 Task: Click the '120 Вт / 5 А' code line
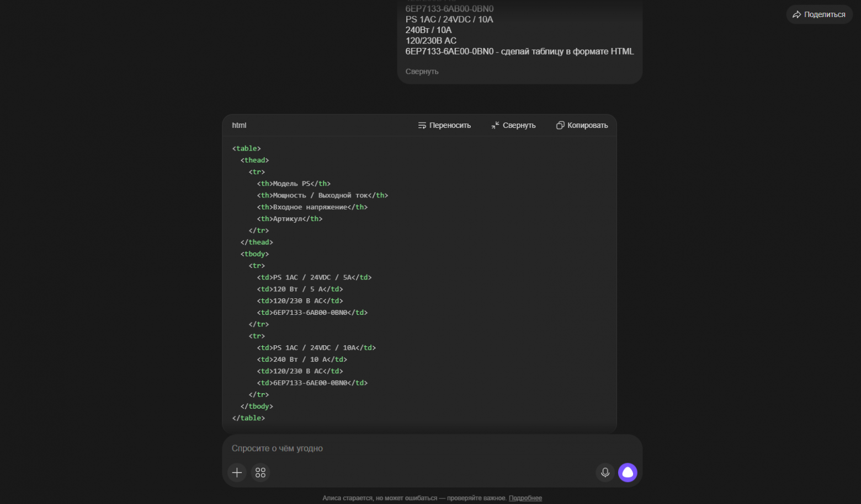pos(300,289)
